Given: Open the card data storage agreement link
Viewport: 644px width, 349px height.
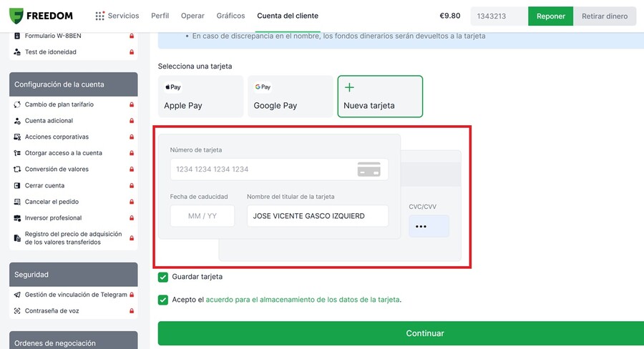Looking at the screenshot, I should (x=303, y=300).
